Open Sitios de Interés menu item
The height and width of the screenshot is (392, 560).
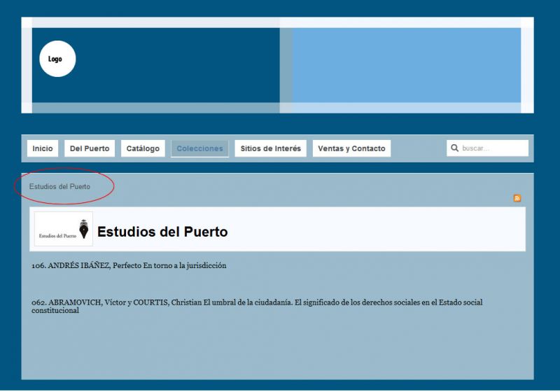point(271,148)
